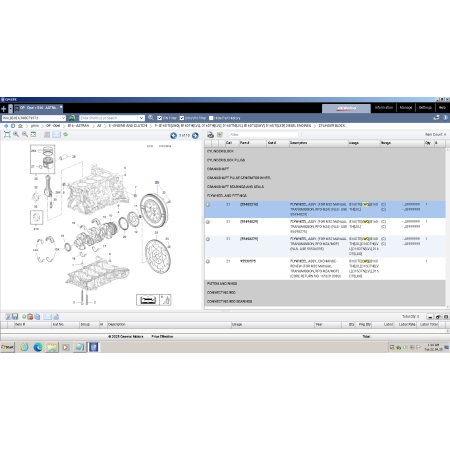
Task: Expand the shortcut search dropdown arrow
Action: (141, 118)
